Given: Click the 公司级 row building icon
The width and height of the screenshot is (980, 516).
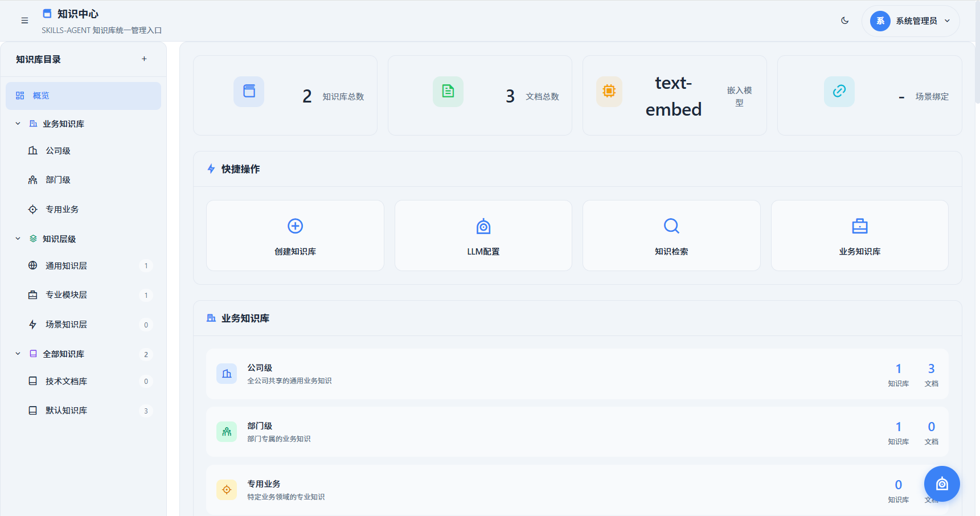Looking at the screenshot, I should [227, 374].
